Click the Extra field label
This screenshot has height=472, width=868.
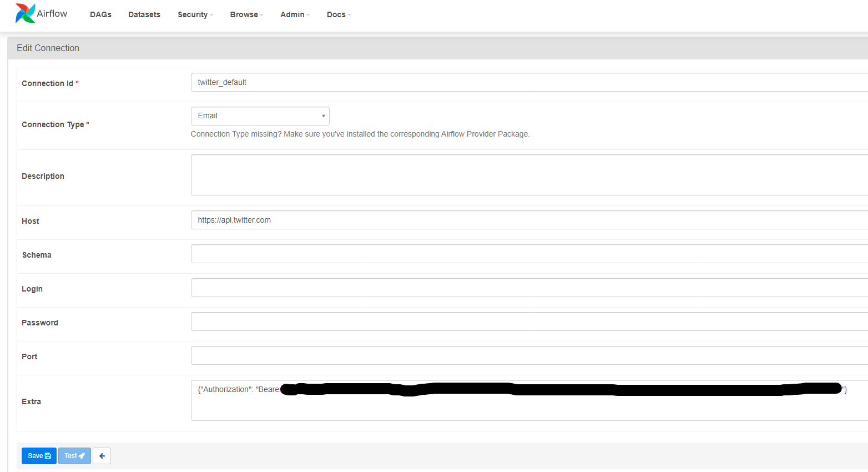(x=31, y=401)
